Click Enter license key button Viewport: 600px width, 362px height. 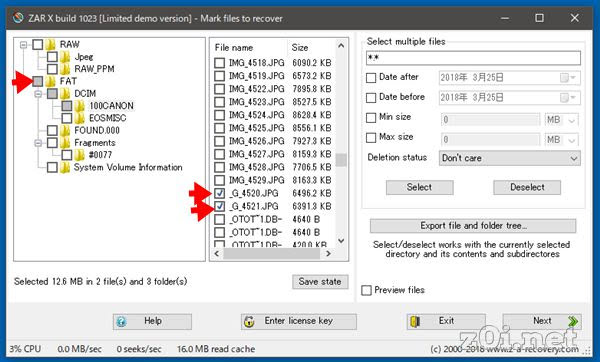click(x=299, y=321)
